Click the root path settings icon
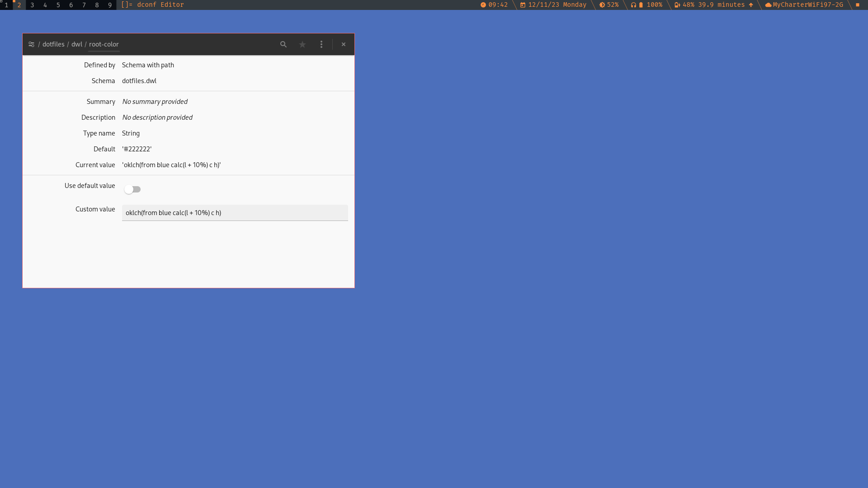Viewport: 868px width, 488px height. [31, 44]
